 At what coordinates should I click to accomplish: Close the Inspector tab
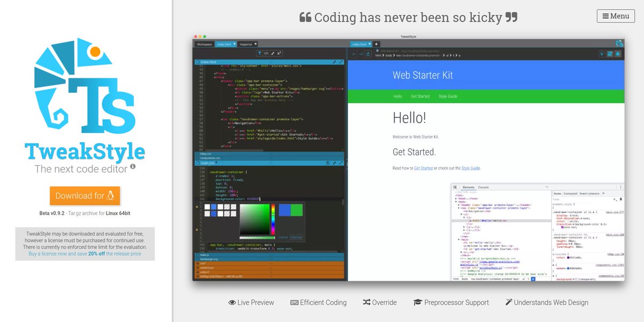255,44
